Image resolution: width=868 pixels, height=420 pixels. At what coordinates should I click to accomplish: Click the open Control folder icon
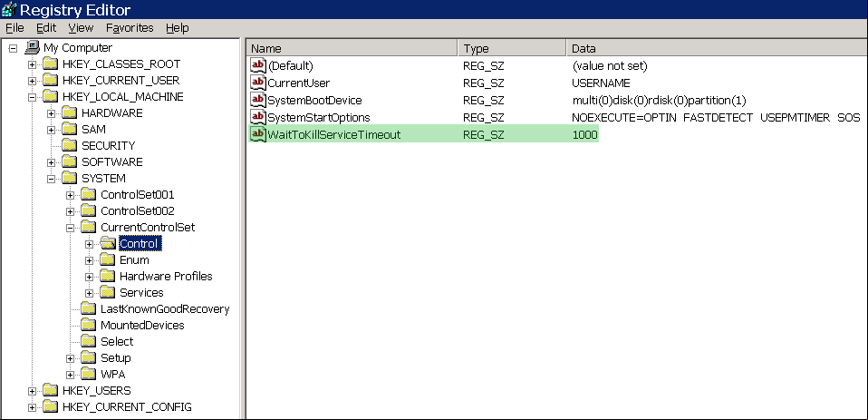(108, 243)
